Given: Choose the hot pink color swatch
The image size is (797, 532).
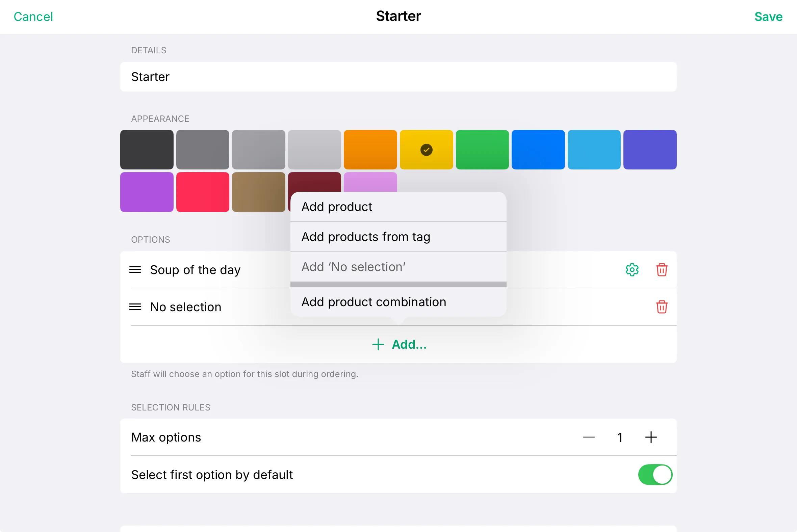Looking at the screenshot, I should 203,192.
